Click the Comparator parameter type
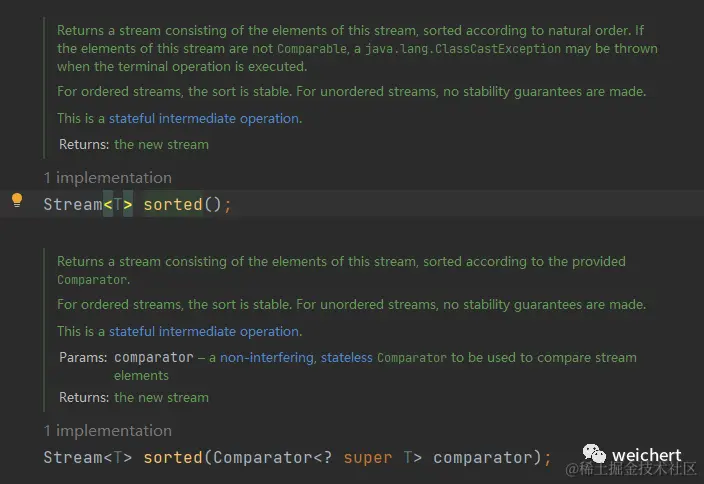Viewport: 704px width, 484px height. (262, 458)
